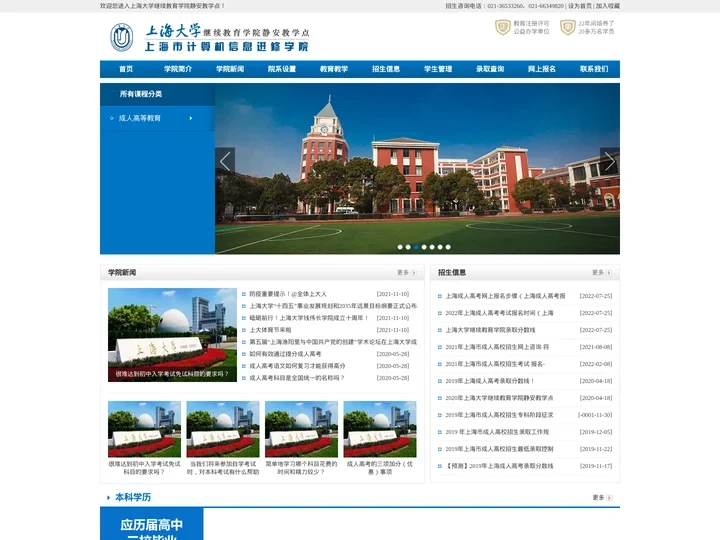
Task: Open 首页 in the navigation bar
Action: [x=126, y=69]
